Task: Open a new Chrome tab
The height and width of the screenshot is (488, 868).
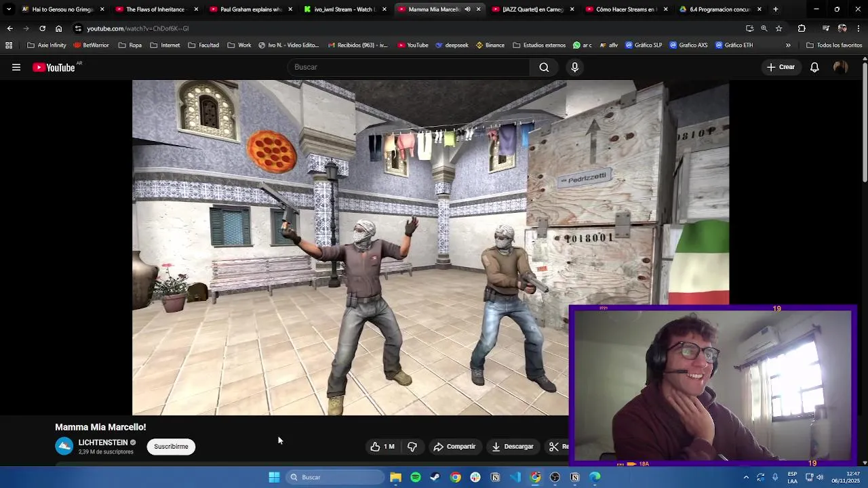Action: pyautogui.click(x=776, y=9)
